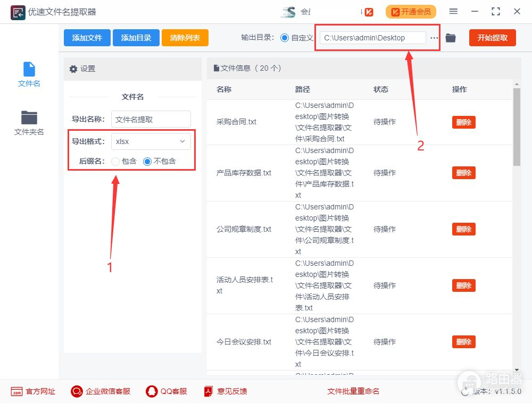Click the three-dot browse output directory button
532x404 pixels.
[434, 38]
